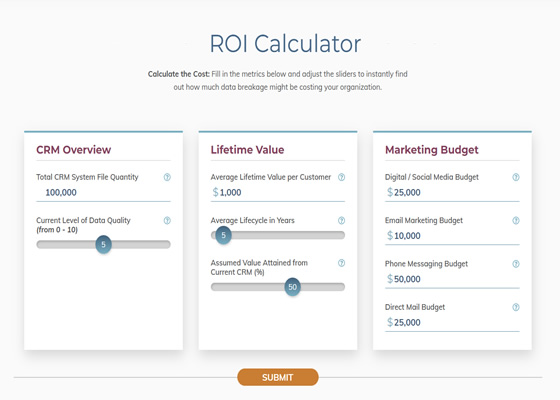560x400 pixels.
Task: Click the Email Marketing Budget field showing 10,000
Action: [452, 236]
